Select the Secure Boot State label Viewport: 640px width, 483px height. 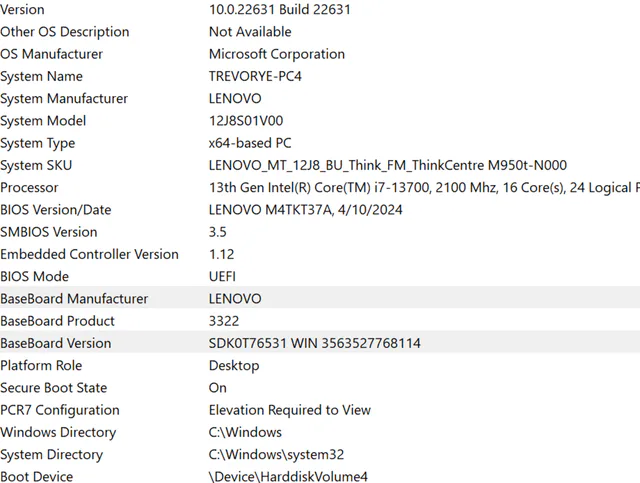pyautogui.click(x=53, y=388)
